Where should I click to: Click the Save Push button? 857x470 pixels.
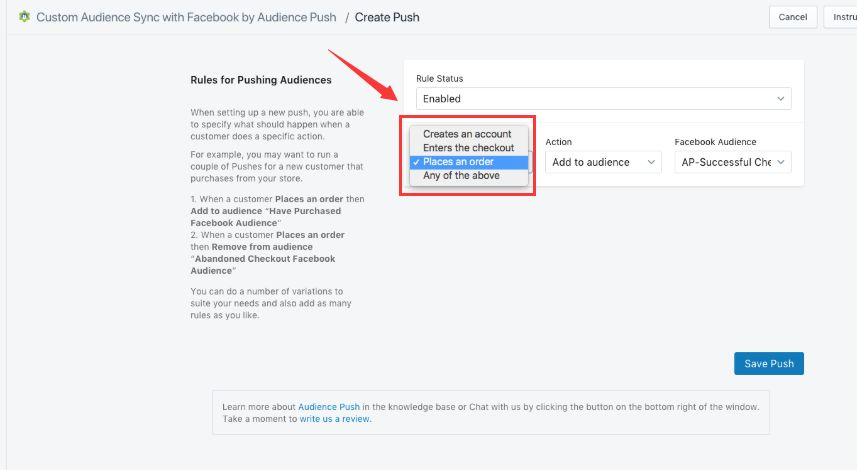(768, 363)
